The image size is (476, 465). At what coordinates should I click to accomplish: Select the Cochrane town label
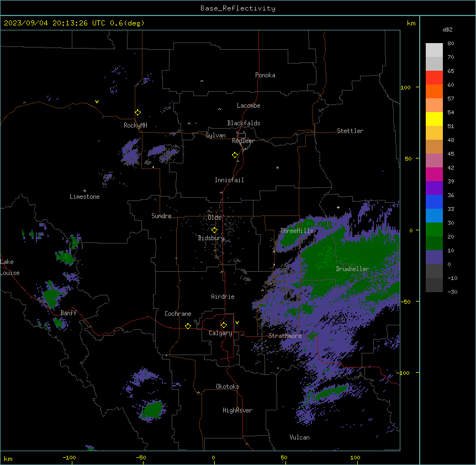tap(178, 314)
